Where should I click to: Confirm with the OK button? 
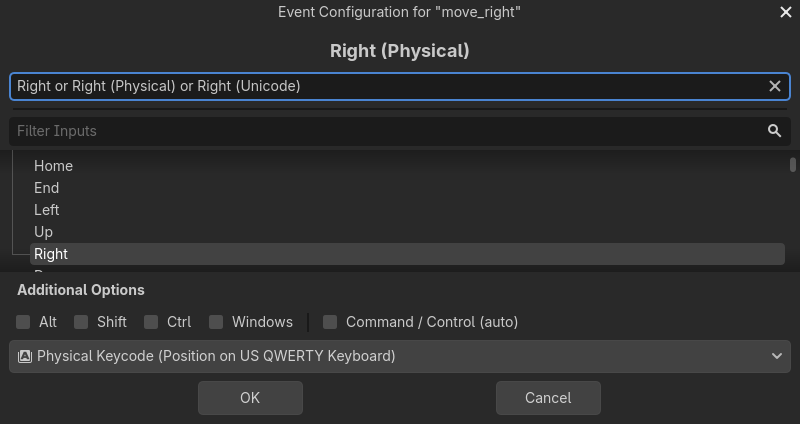point(250,398)
